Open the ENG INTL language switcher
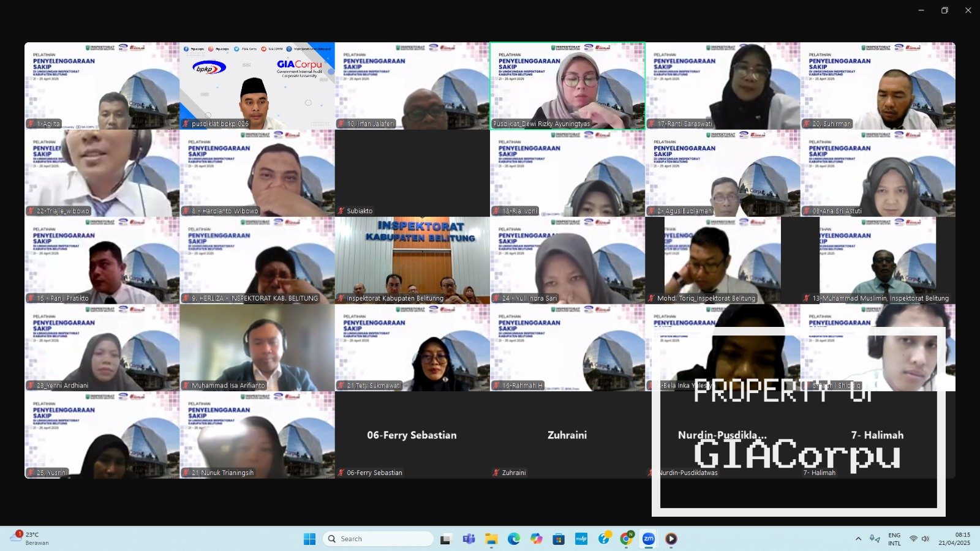 [894, 539]
